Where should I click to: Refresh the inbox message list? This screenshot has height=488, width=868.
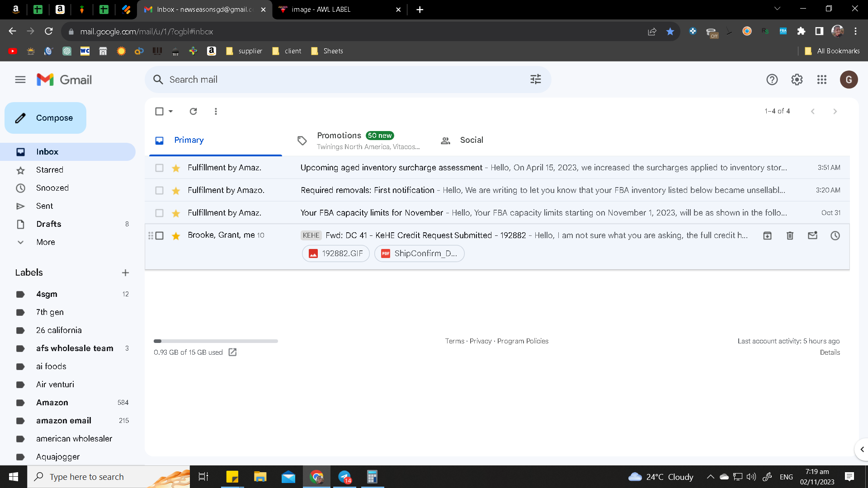pyautogui.click(x=193, y=111)
